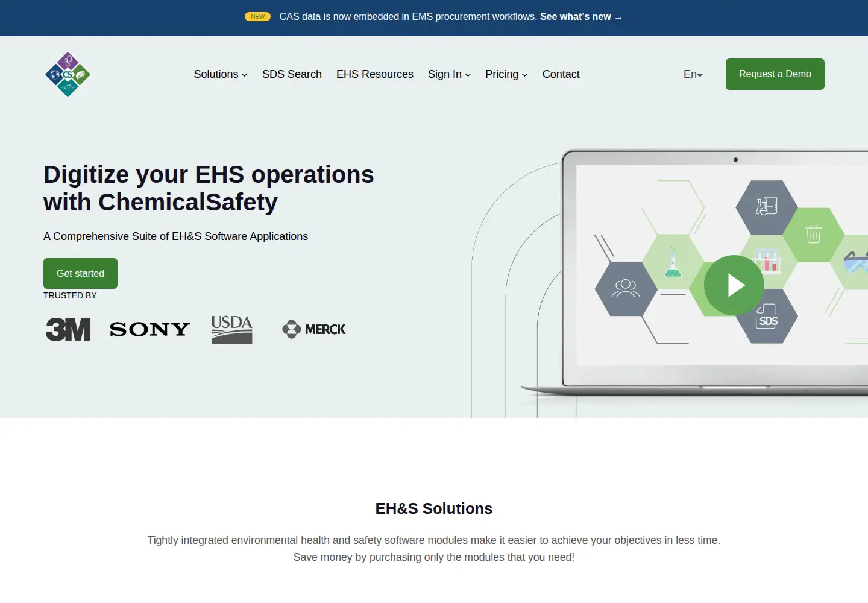Go to EHS Resources
This screenshot has width=868, height=603.
pyautogui.click(x=375, y=74)
